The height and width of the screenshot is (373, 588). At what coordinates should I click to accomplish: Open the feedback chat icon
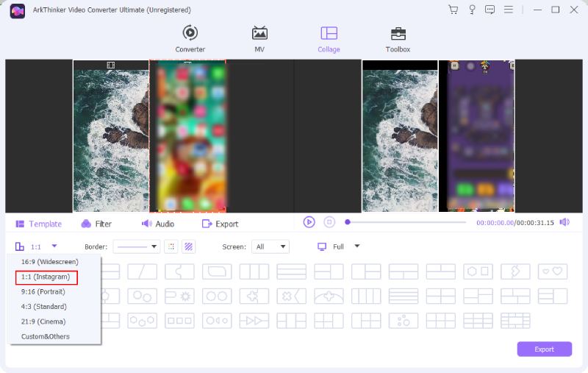tap(490, 10)
